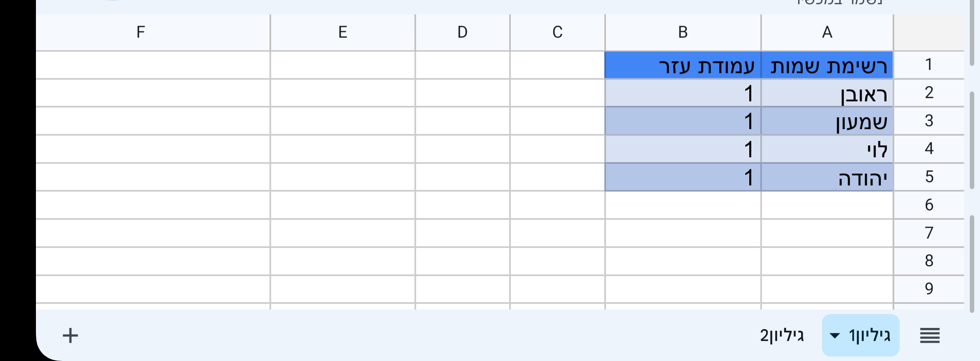Select column B header
This screenshot has height=361, width=980.
click(683, 32)
